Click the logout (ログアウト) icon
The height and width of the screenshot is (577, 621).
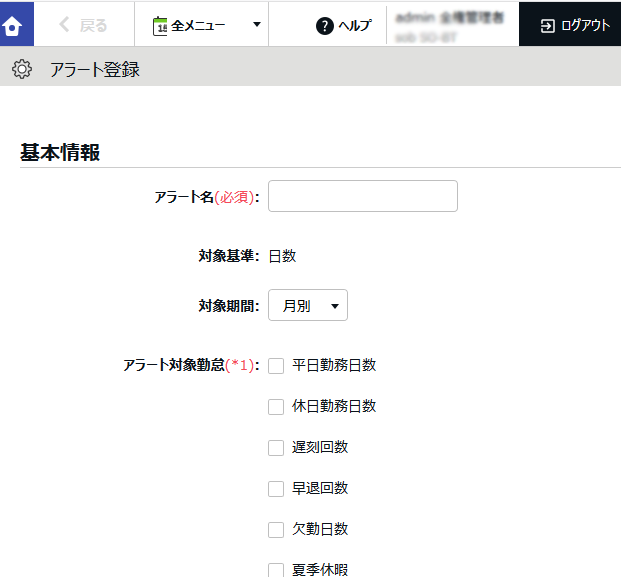547,26
